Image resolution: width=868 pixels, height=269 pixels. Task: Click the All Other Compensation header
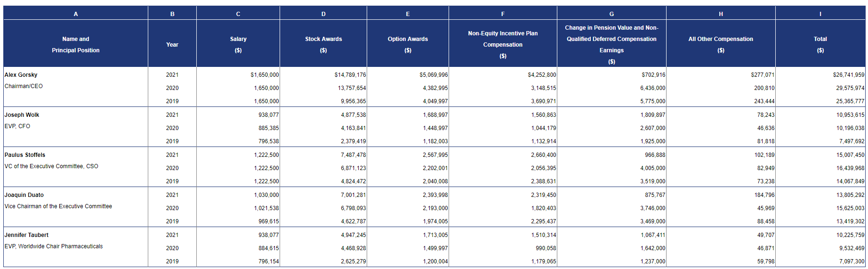pyautogui.click(x=720, y=44)
